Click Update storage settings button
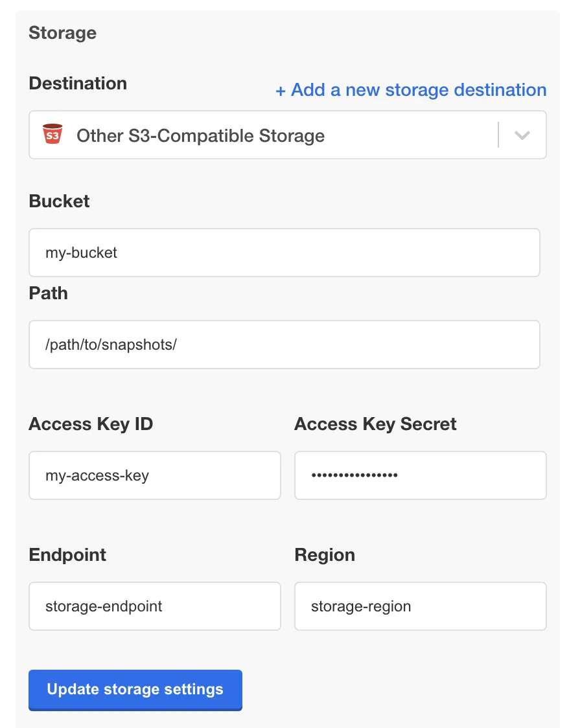Viewport: 569px width, 728px height. (135, 690)
